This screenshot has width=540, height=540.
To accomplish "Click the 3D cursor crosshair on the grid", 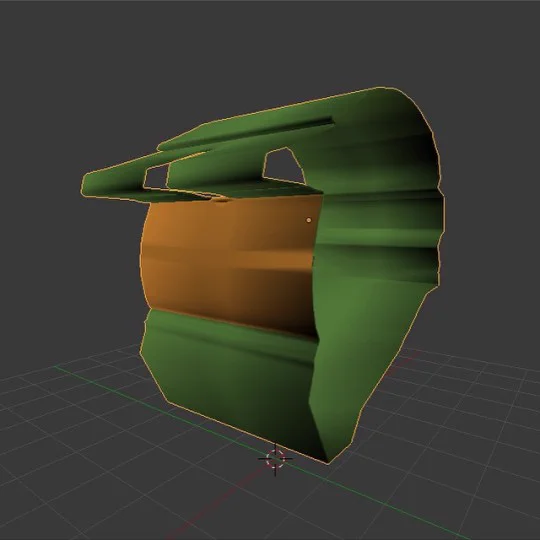I will click(x=275, y=459).
